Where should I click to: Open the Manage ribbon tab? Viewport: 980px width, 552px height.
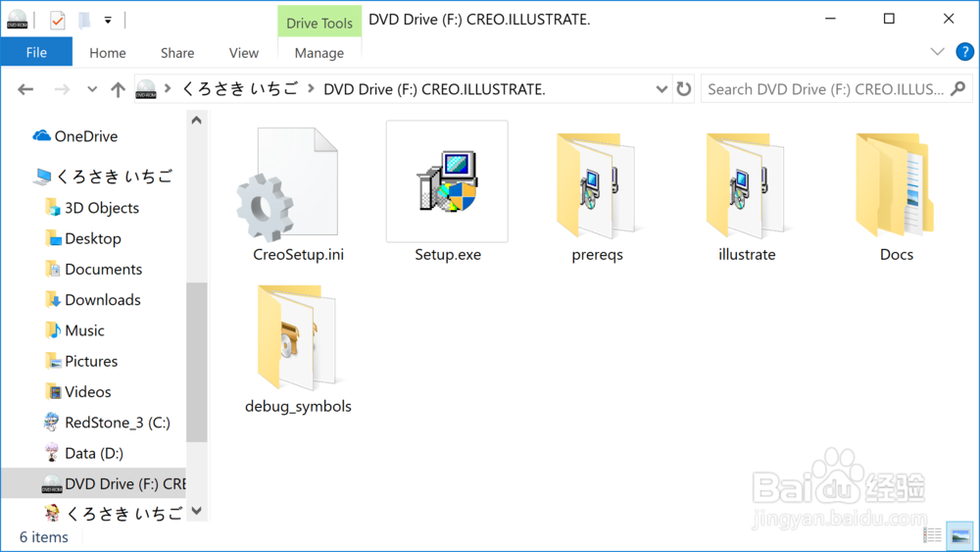319,53
